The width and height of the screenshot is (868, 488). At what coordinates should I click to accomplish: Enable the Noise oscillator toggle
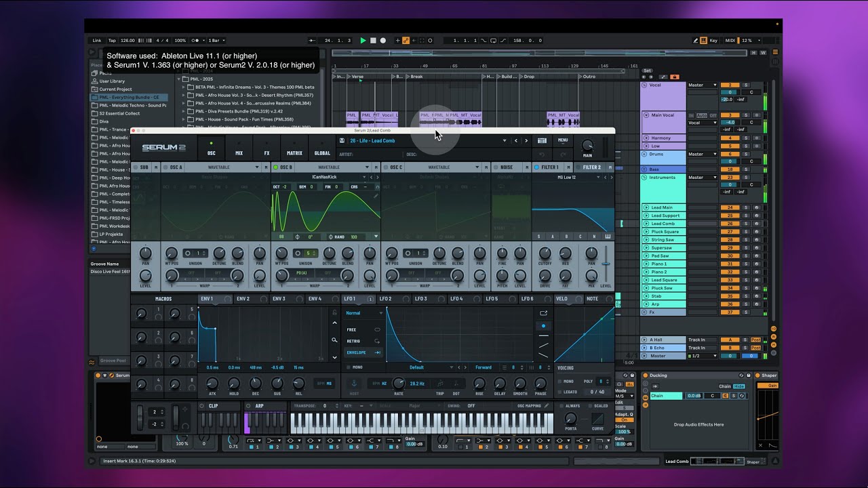coord(495,167)
